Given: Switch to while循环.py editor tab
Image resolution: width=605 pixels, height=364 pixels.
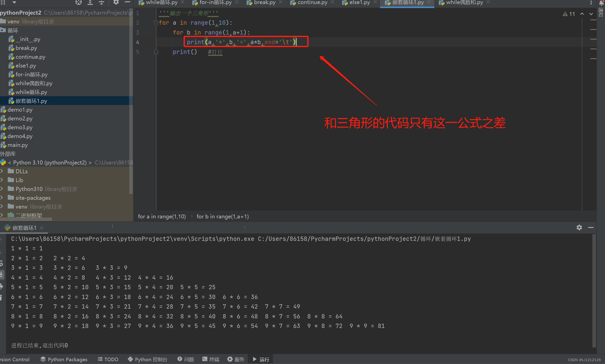Looking at the screenshot, I should [161, 3].
